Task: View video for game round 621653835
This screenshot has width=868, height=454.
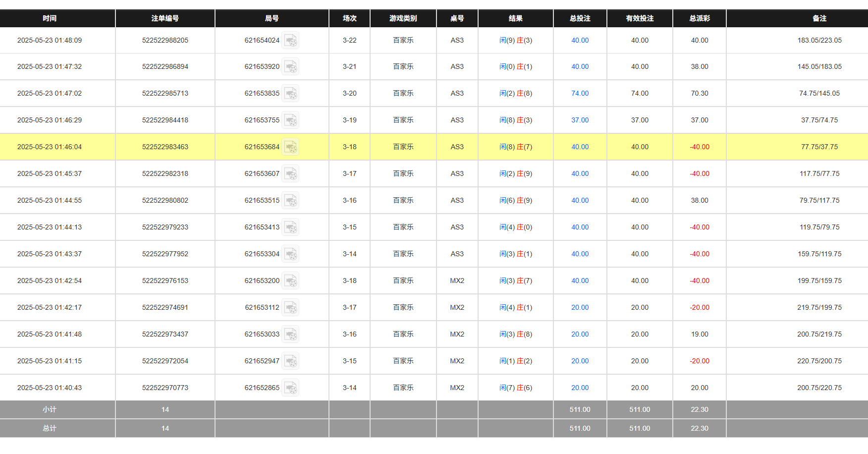Action: coord(291,93)
